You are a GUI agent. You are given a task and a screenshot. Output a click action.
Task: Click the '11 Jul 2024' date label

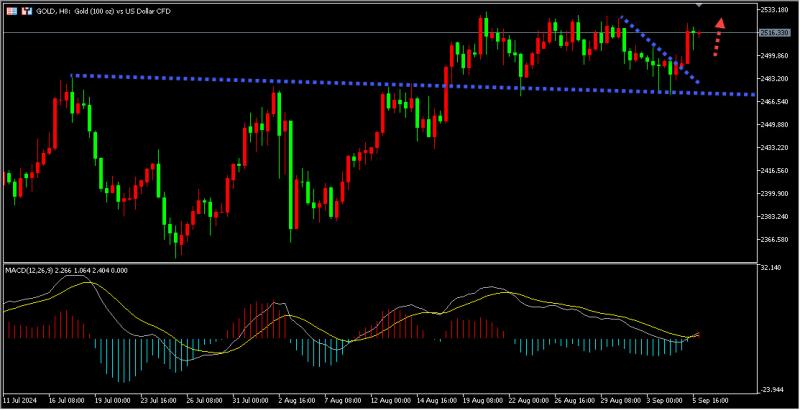click(x=19, y=400)
